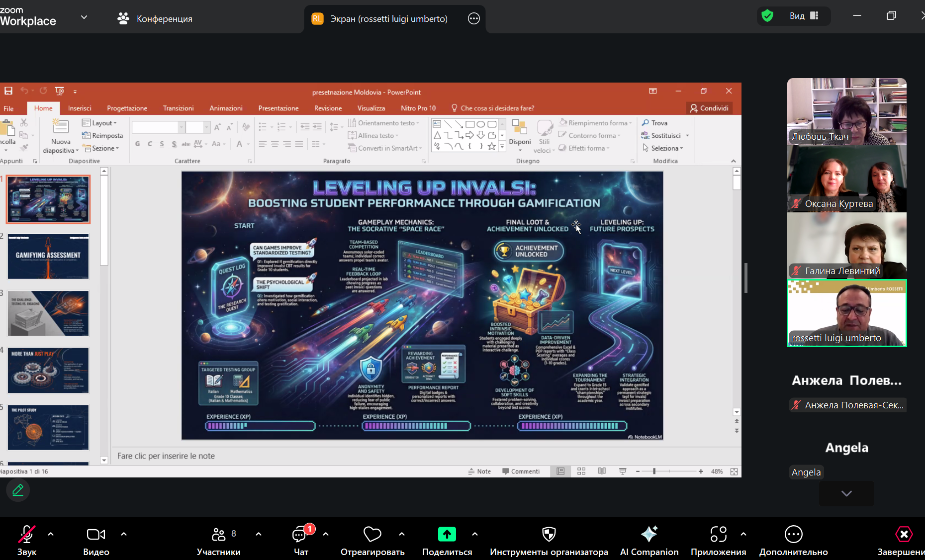This screenshot has width=925, height=560.
Task: Turn on the Video camera
Action: coord(96,535)
